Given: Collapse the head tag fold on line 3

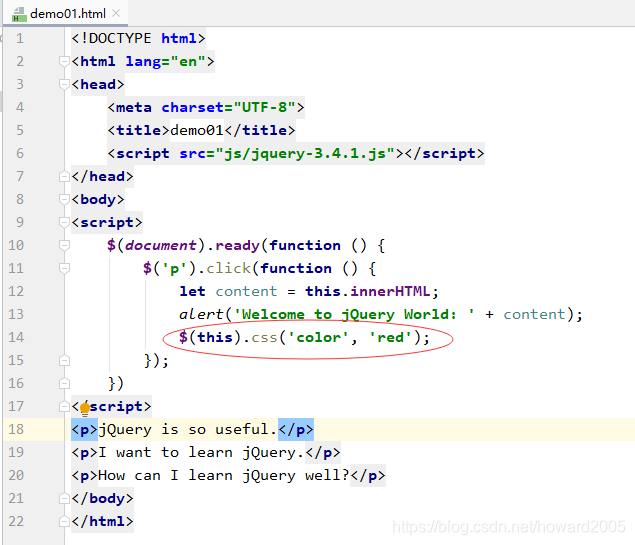Looking at the screenshot, I should [64, 85].
